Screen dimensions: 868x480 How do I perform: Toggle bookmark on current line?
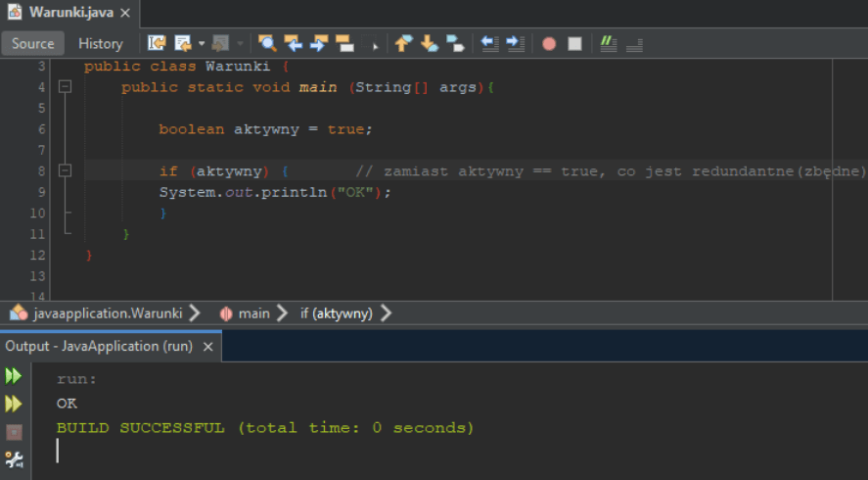point(455,43)
